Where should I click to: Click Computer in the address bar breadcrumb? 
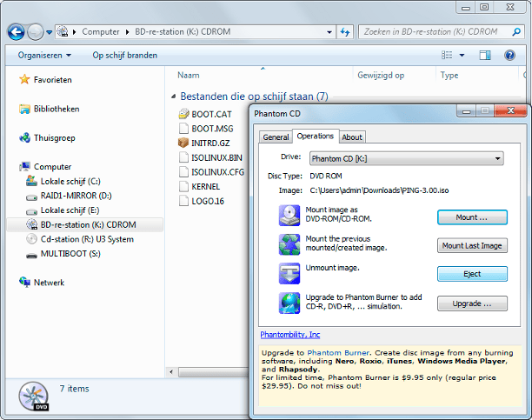pos(101,31)
